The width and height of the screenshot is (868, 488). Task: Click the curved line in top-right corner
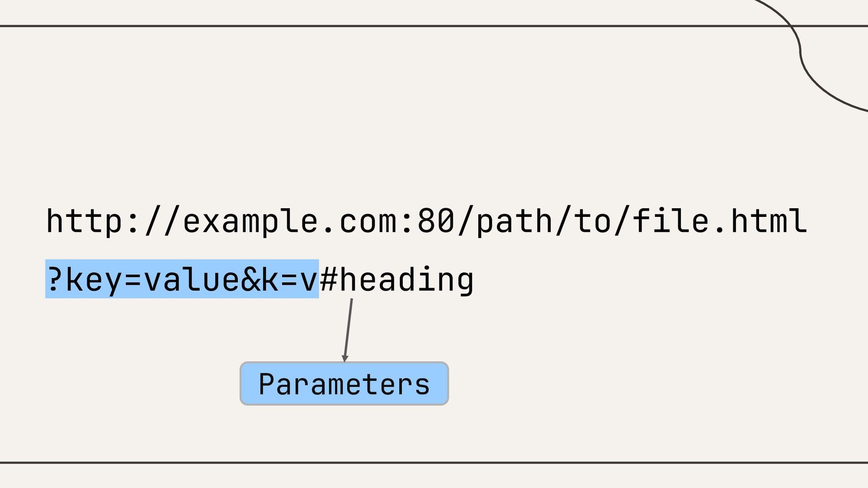(x=801, y=54)
